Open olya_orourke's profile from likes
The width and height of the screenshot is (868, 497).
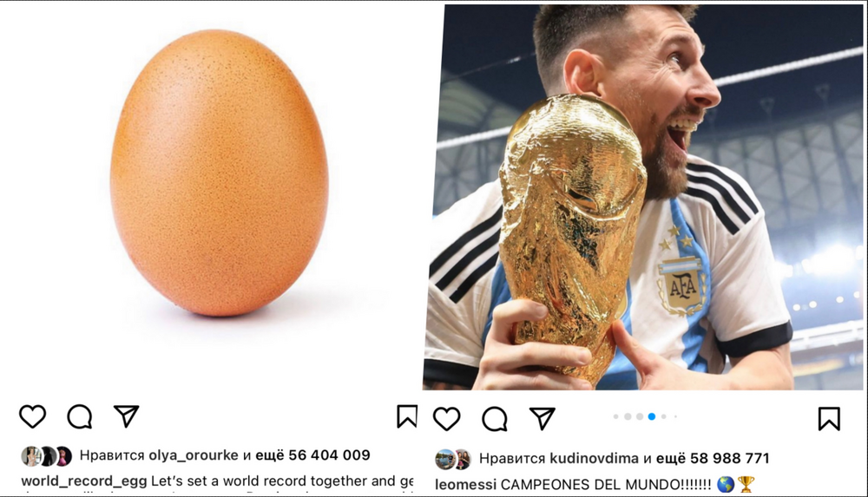click(194, 455)
